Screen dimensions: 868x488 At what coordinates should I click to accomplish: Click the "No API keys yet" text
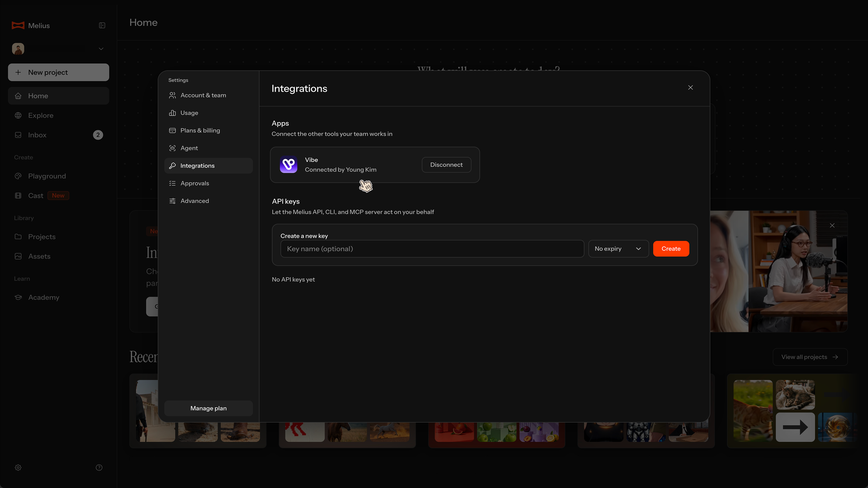[293, 280]
